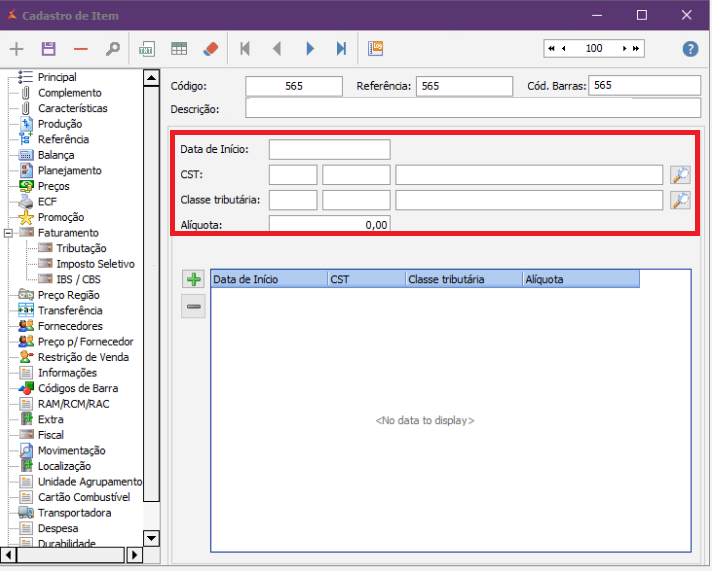The width and height of the screenshot is (712, 571).
Task: Add a row with the green plus button
Action: click(x=193, y=279)
